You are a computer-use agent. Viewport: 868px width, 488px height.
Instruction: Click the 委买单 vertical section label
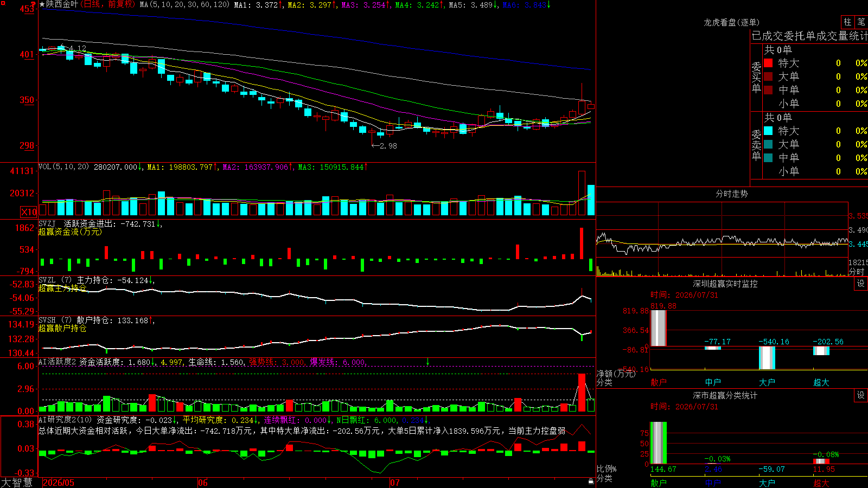point(756,77)
